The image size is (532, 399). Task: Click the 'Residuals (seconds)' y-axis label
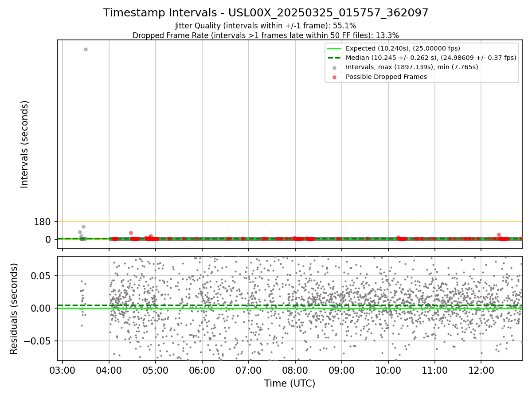[x=14, y=309]
